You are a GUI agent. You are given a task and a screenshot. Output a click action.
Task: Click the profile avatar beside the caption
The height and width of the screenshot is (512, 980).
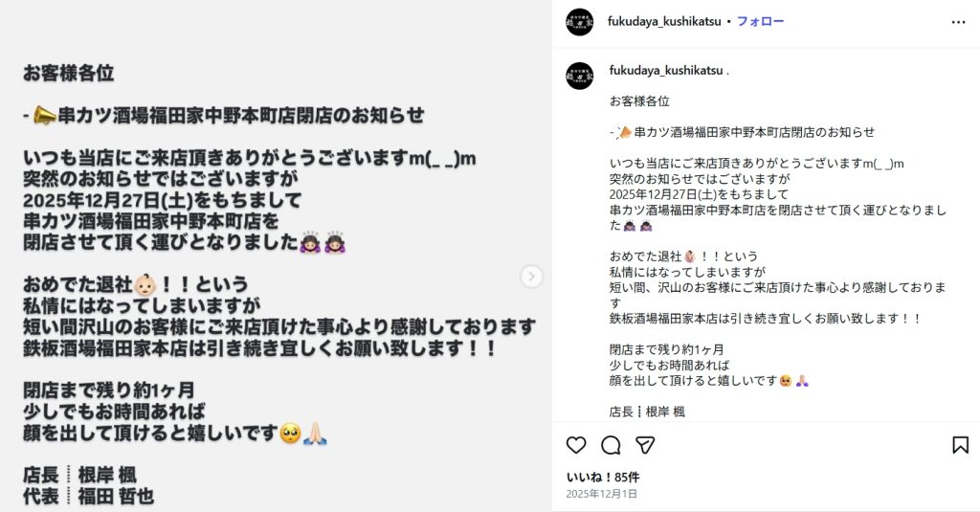coord(579,76)
